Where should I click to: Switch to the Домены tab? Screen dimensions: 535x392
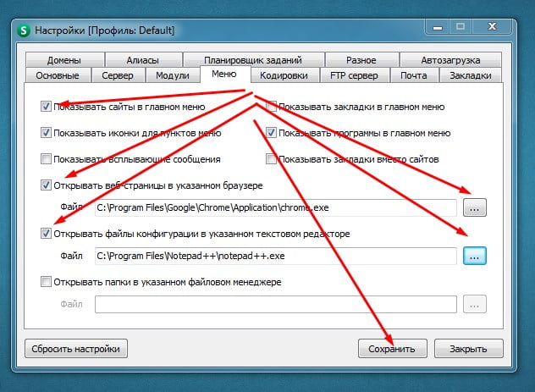[64, 60]
